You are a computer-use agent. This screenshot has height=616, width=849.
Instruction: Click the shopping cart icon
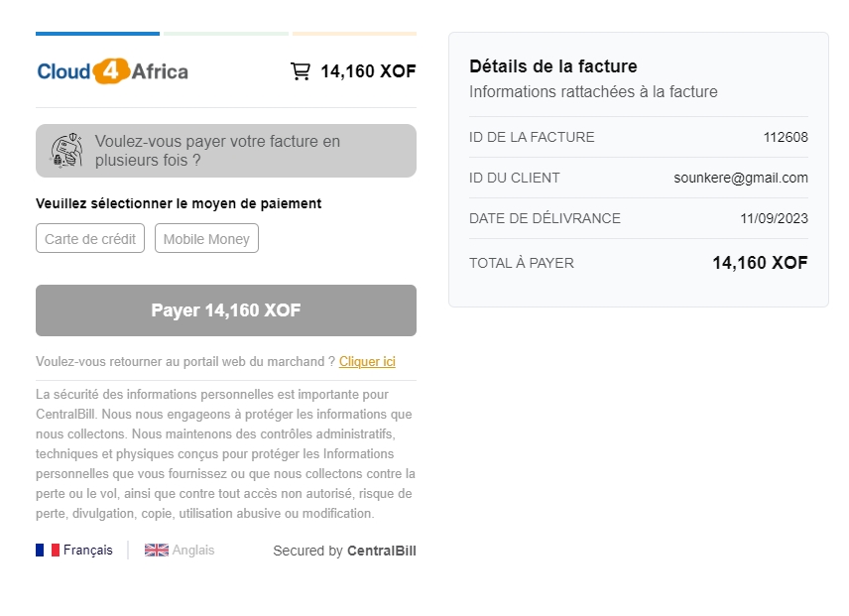(x=300, y=71)
